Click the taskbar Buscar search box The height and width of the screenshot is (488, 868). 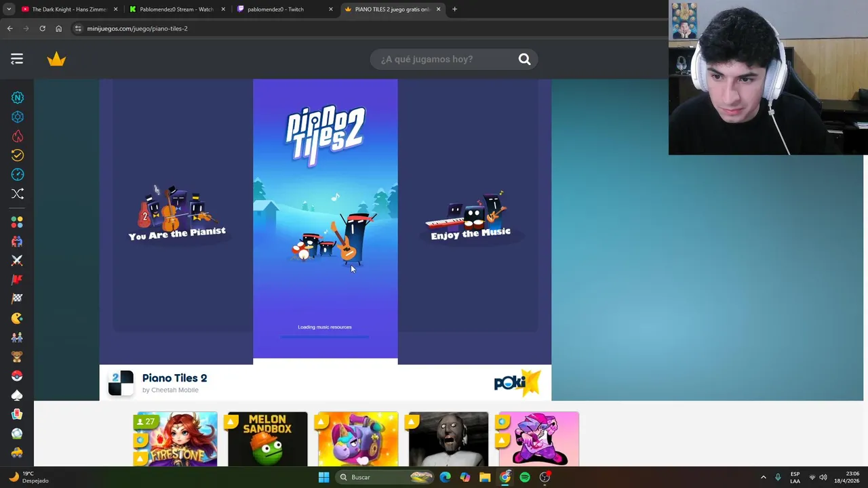(x=385, y=477)
